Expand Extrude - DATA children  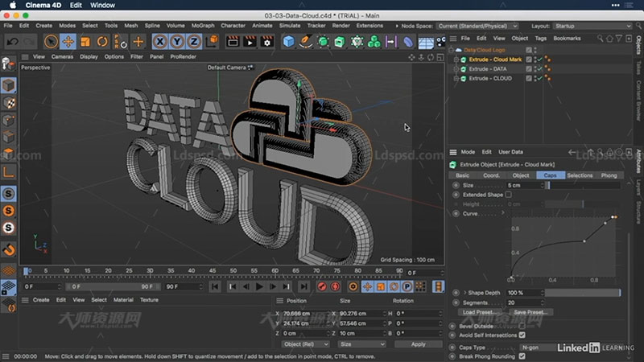pyautogui.click(x=456, y=69)
